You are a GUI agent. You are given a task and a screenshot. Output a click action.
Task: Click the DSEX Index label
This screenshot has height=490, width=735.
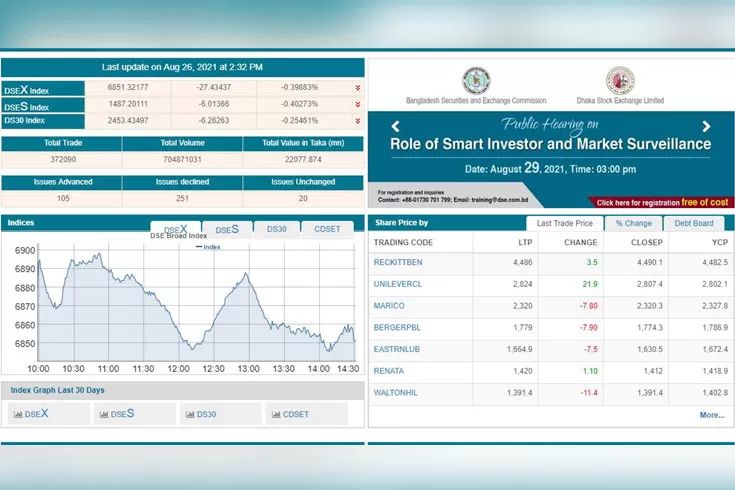pos(26,90)
